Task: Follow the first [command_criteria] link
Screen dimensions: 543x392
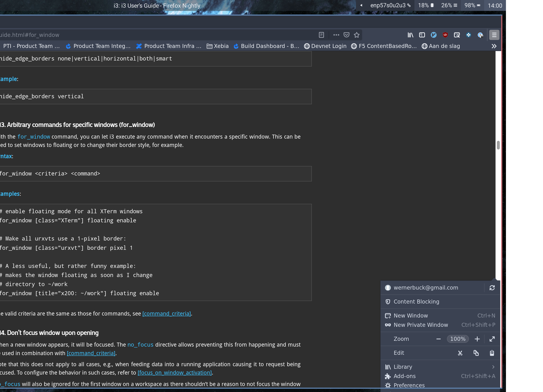Action: click(x=167, y=314)
